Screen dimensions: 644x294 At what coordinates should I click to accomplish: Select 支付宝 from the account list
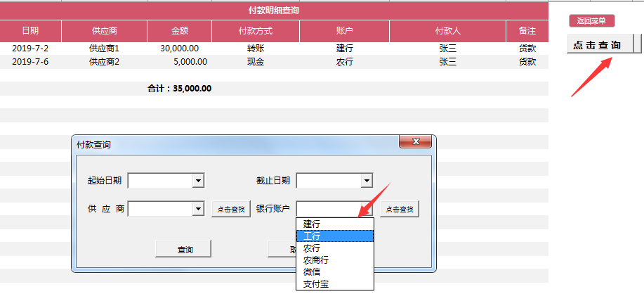[x=335, y=284]
